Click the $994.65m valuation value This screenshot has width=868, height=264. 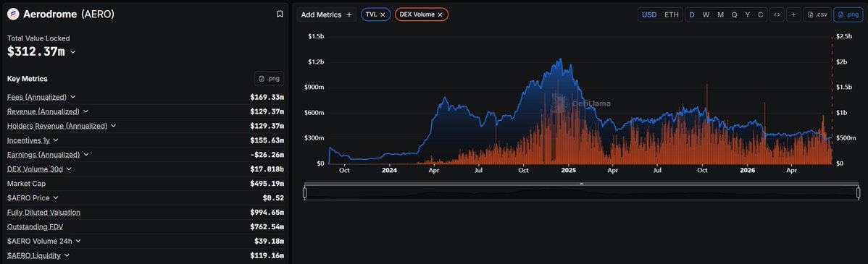point(267,212)
